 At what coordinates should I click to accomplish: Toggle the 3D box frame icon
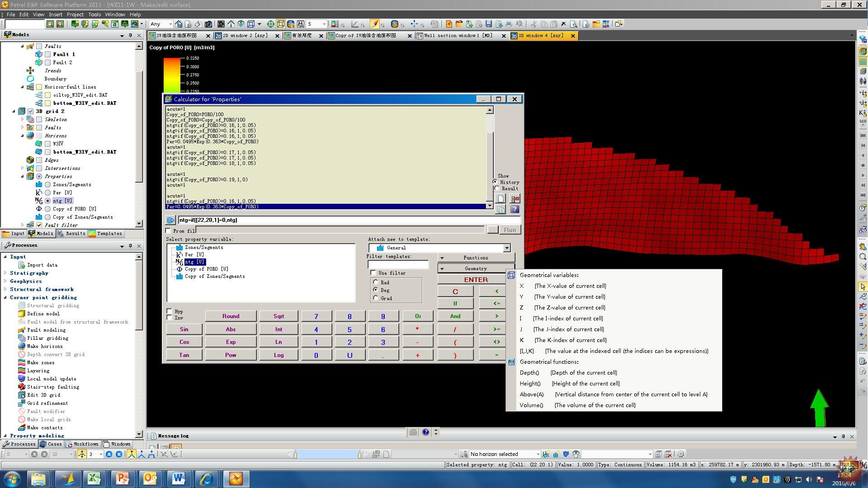(281, 24)
